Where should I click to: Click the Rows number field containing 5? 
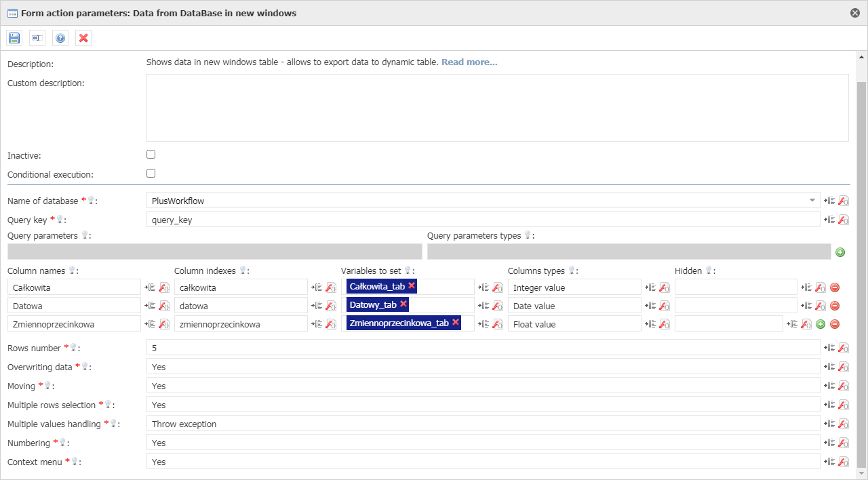[483, 348]
